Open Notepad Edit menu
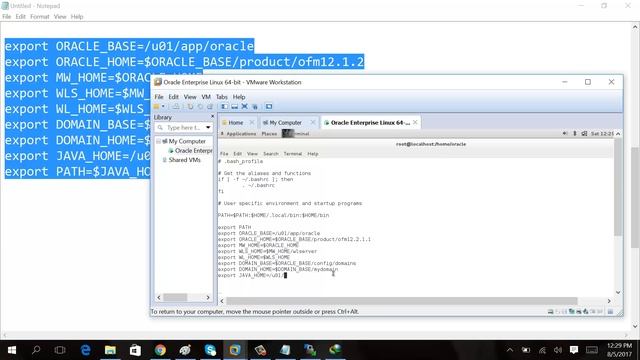The width and height of the screenshot is (640, 360). click(20, 17)
